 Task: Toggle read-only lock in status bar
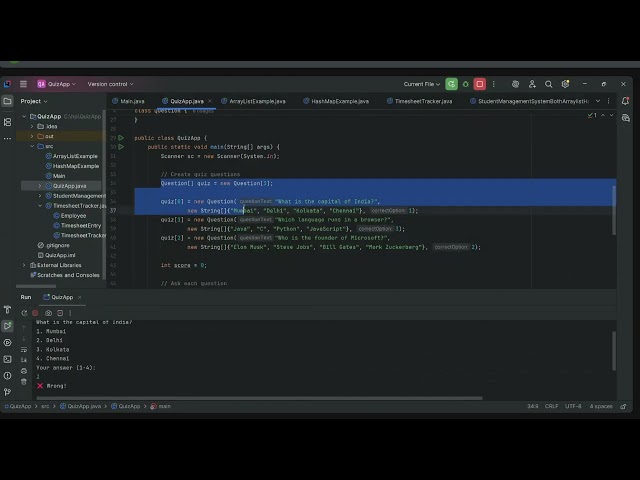click(x=623, y=407)
